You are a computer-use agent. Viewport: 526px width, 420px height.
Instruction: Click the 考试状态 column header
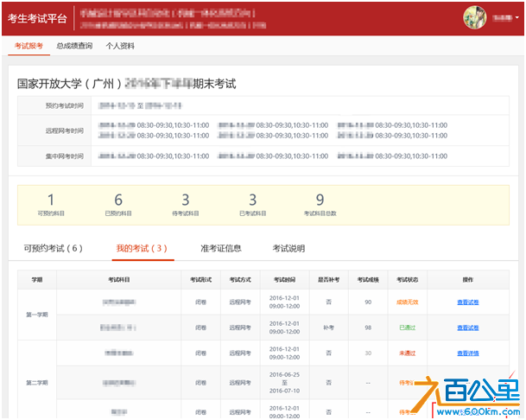[408, 280]
